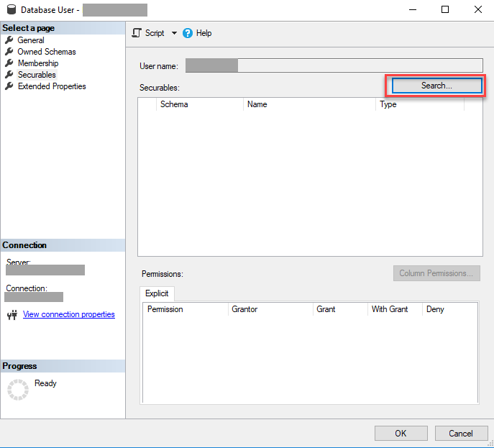Switch to the Explicit permissions tab

click(x=157, y=294)
